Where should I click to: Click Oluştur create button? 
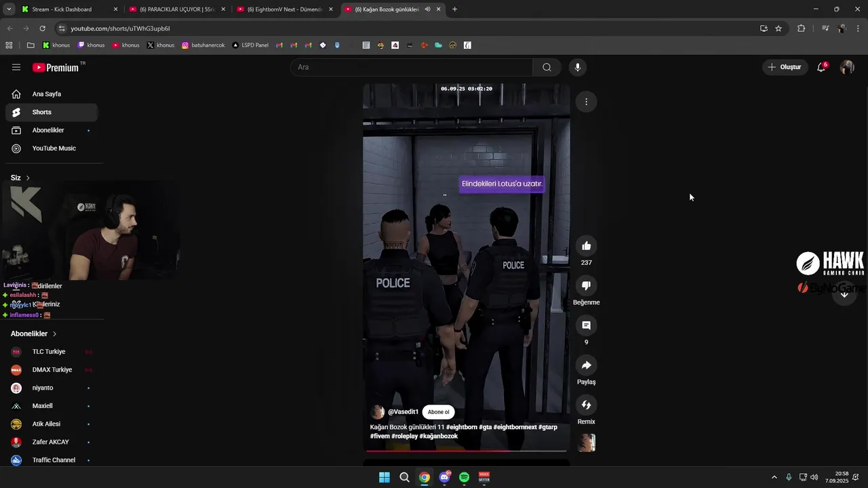(784, 67)
